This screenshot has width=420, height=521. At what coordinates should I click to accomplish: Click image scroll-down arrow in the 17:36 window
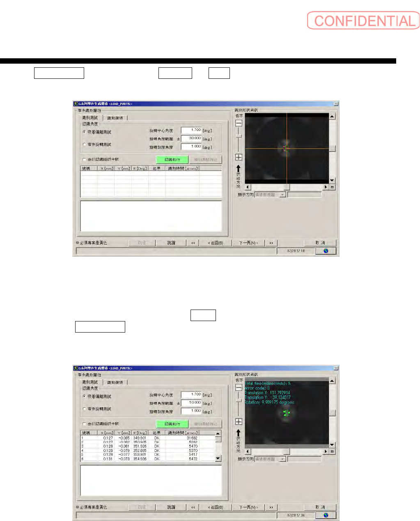(x=332, y=445)
